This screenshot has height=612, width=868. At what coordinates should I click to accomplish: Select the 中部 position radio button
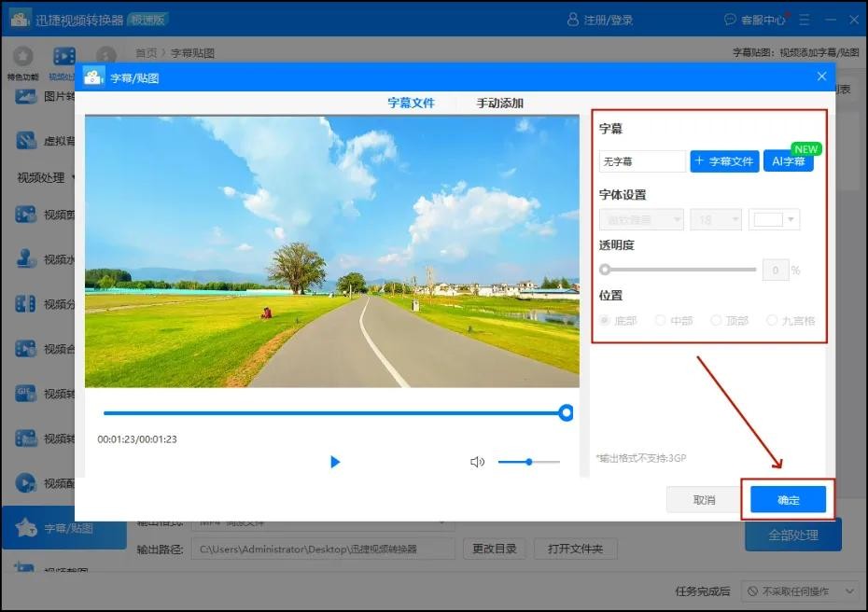[x=661, y=321]
